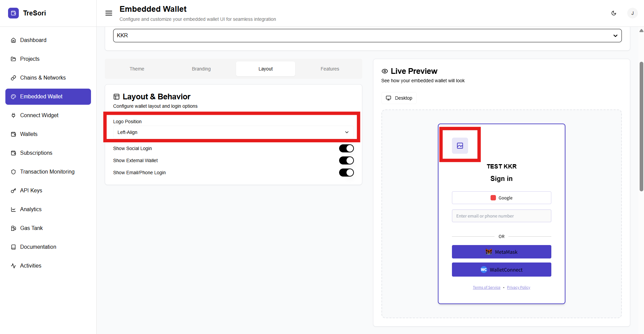Open the Features tab

tap(330, 69)
